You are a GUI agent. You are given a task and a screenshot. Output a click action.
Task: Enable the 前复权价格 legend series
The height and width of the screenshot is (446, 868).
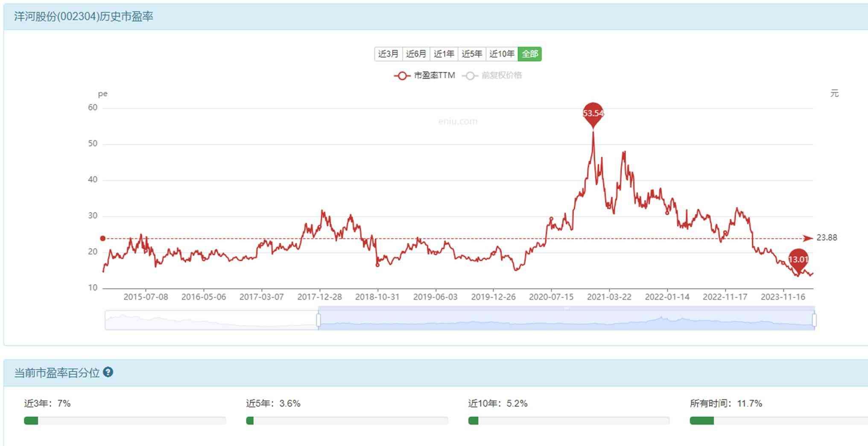(x=492, y=76)
